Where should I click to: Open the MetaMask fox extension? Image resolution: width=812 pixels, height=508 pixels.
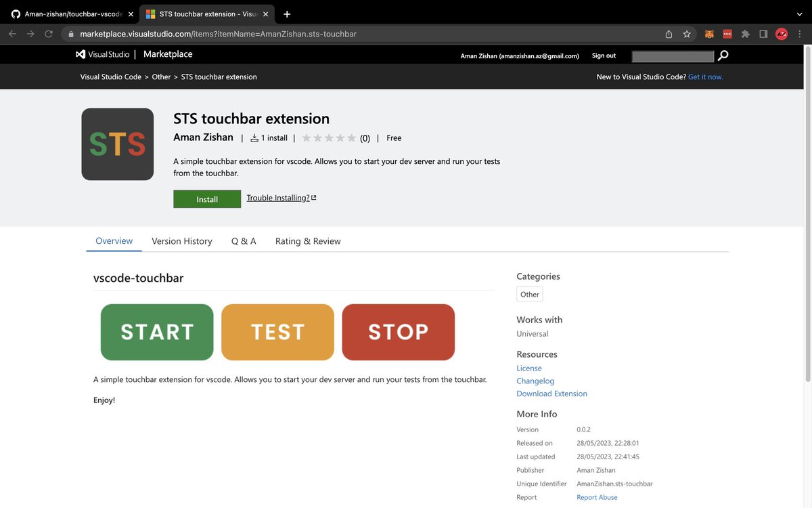709,34
